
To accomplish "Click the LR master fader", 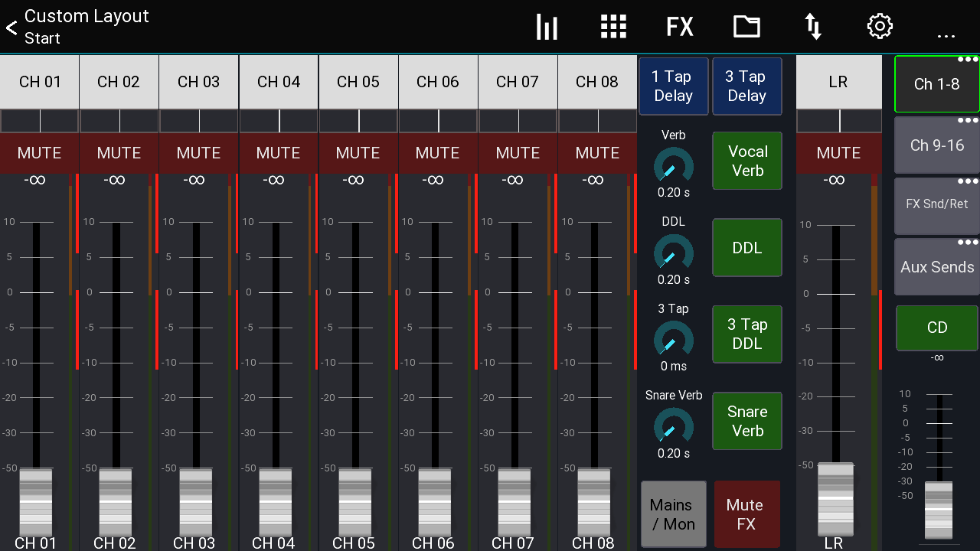I will 835,499.
